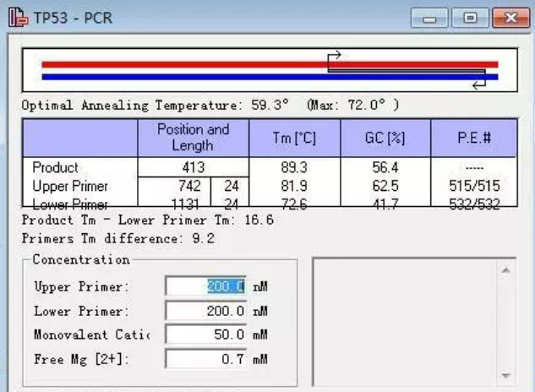535x392 pixels.
Task: Click the 'GC [%]' column header
Action: (385, 138)
